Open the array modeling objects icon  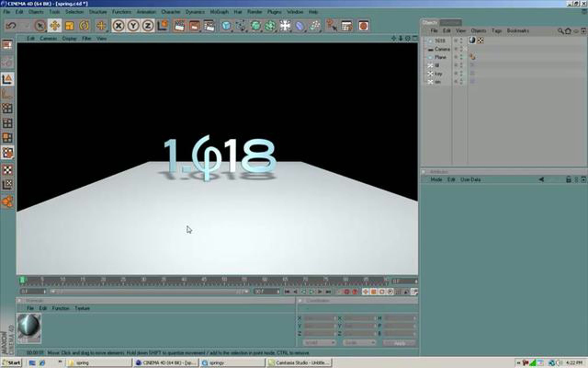tap(270, 26)
